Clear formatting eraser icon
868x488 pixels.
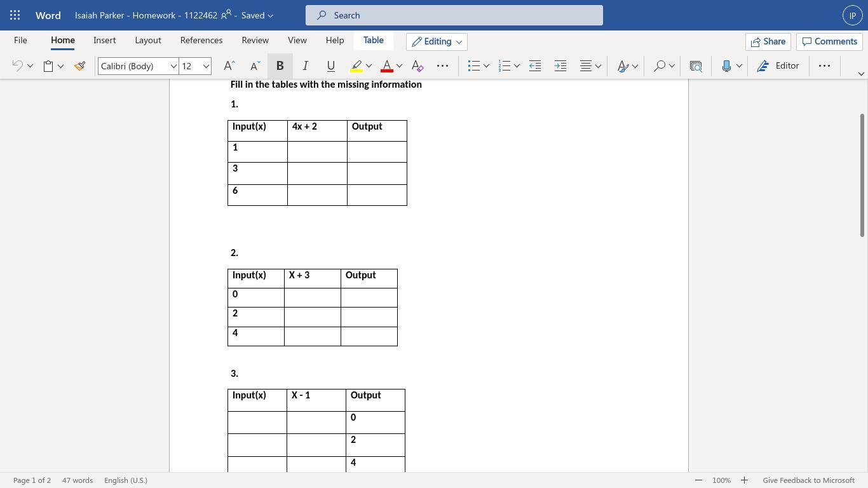417,66
